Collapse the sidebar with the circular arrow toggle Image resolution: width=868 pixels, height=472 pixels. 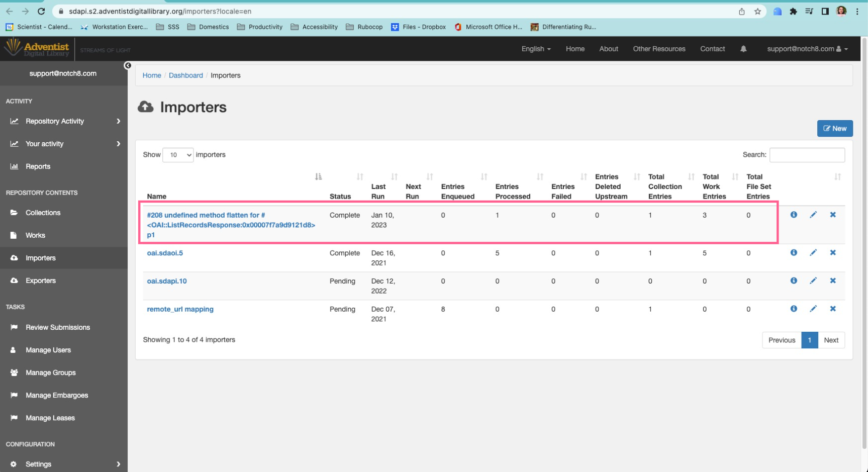(128, 65)
